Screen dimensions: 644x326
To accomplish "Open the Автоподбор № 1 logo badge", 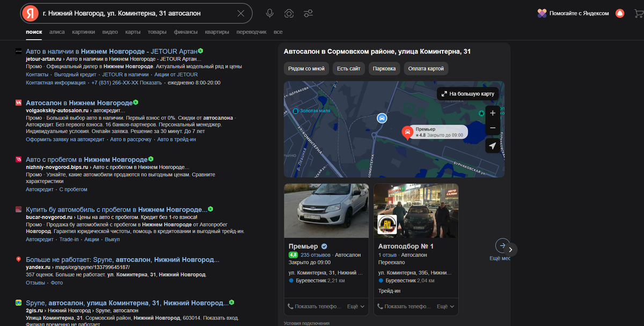I will click(x=387, y=225).
